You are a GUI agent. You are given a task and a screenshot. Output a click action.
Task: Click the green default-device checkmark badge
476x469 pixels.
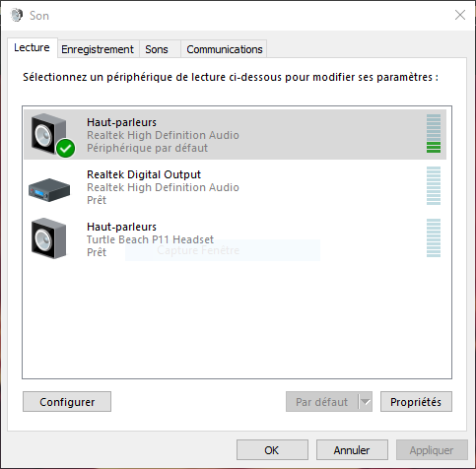point(66,148)
